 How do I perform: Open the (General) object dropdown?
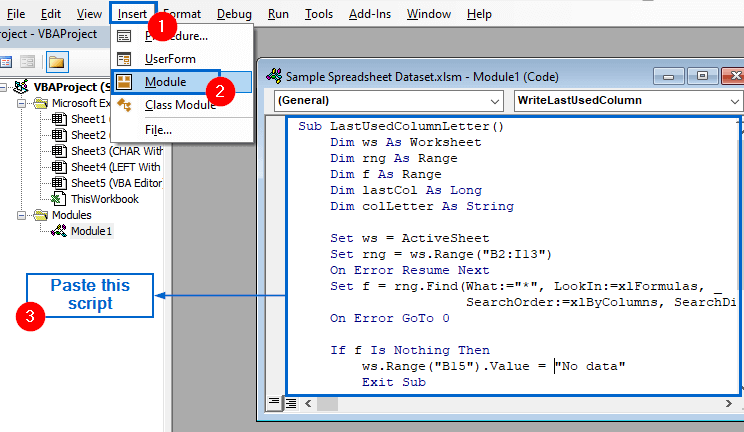494,101
